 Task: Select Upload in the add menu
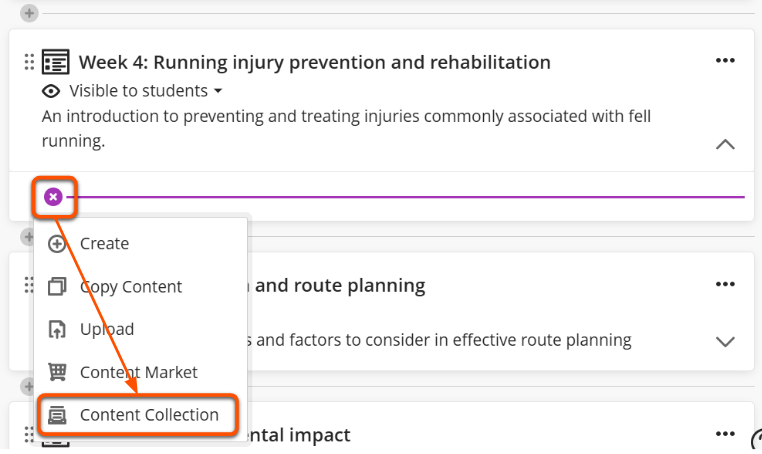(106, 329)
